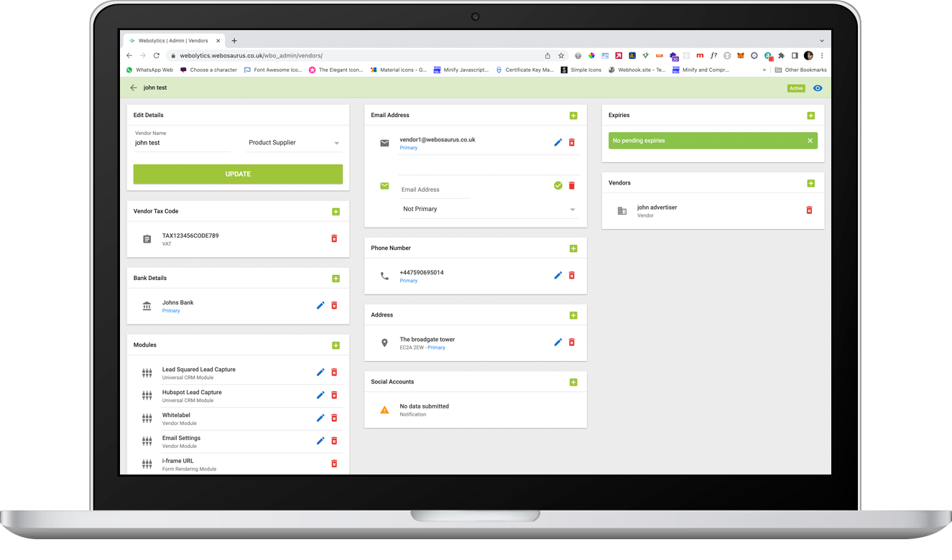This screenshot has width=952, height=560.
Task: Toggle the eye visibility icon beside Active badge
Action: [818, 88]
